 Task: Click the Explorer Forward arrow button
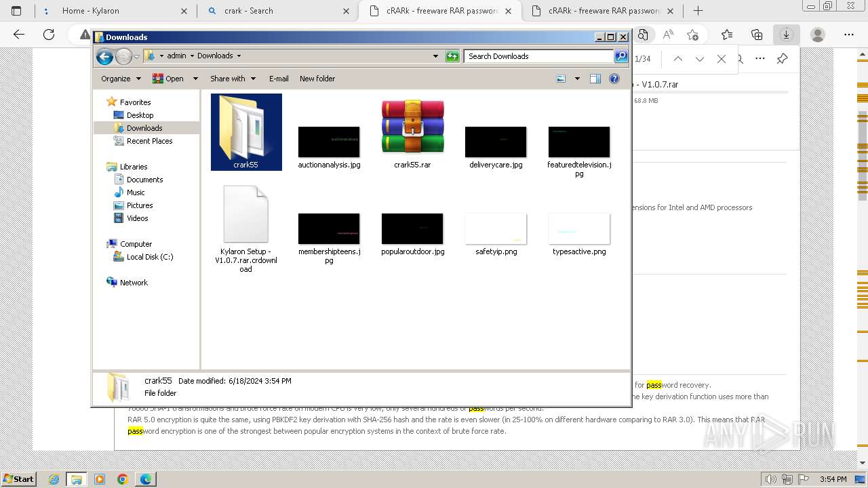[123, 56]
